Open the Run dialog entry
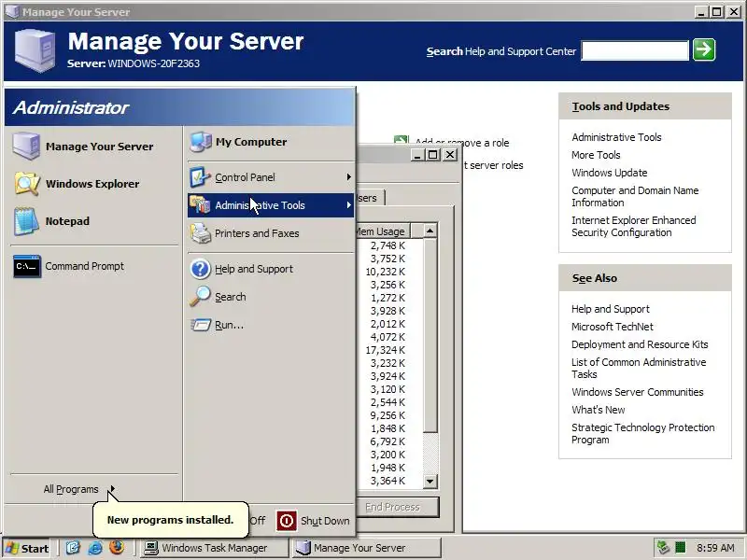The image size is (747, 560). coord(271,325)
